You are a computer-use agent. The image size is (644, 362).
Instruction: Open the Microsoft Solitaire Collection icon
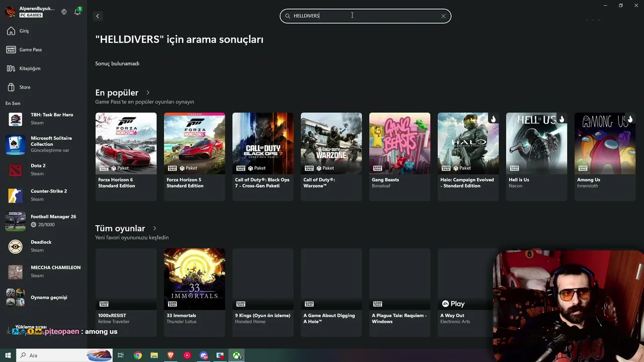[15, 144]
